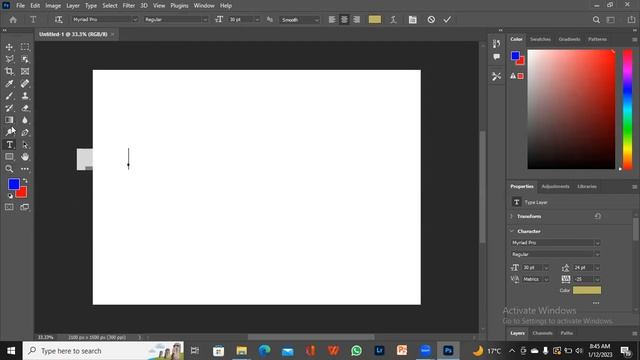The image size is (640, 360).
Task: Select the Clone Stamp tool
Action: (x=25, y=96)
